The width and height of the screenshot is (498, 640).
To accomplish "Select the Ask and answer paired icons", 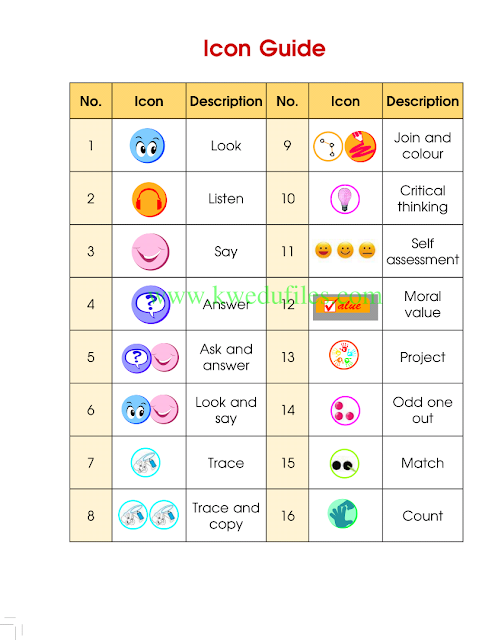I will click(151, 358).
